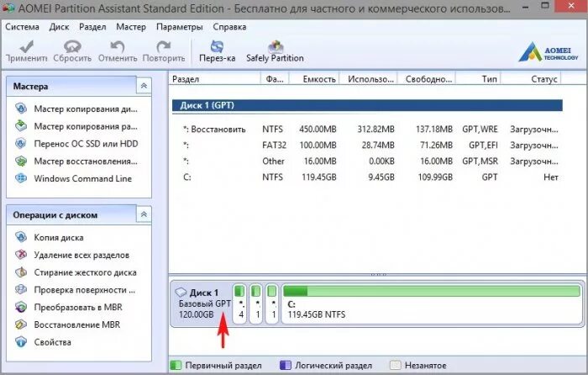This screenshot has height=375, width=588.
Task: Sort by the Раздел column header
Action: [x=214, y=79]
